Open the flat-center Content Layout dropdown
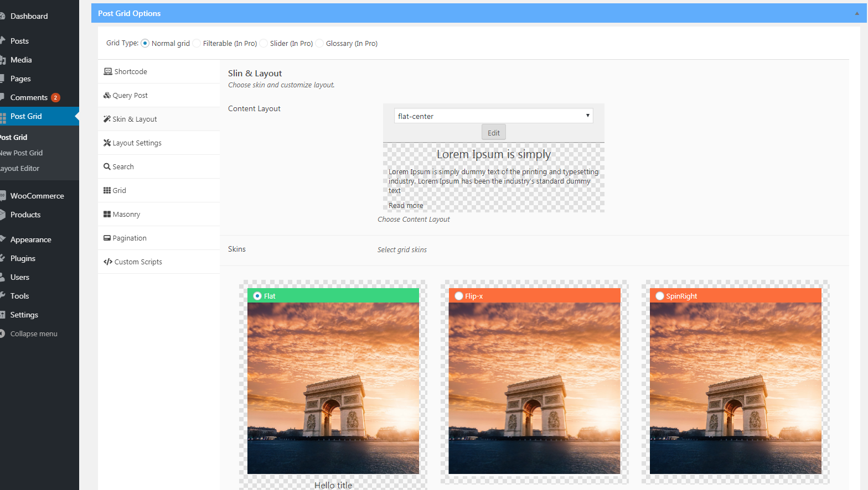The width and height of the screenshot is (868, 490). point(493,116)
